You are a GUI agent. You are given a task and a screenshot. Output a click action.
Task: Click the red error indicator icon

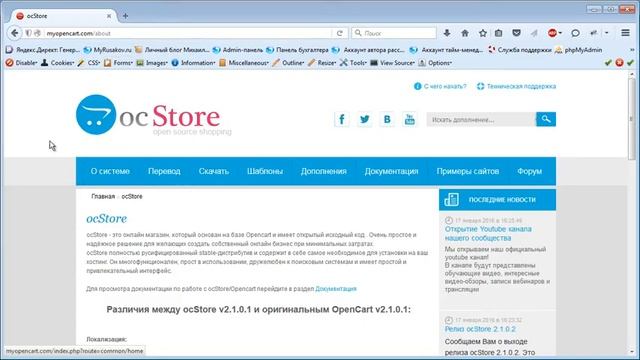point(619,63)
